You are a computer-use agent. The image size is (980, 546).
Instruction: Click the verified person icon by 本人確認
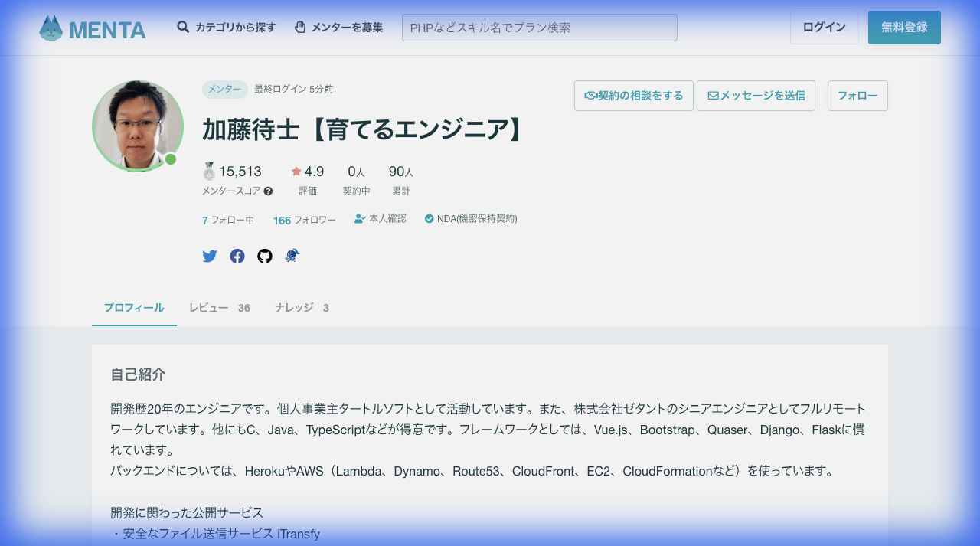(358, 217)
